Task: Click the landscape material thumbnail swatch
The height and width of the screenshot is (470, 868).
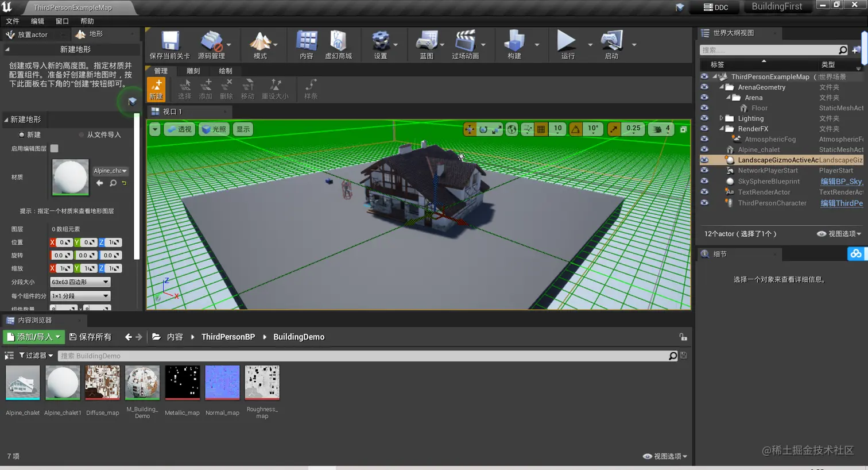Action: [71, 178]
